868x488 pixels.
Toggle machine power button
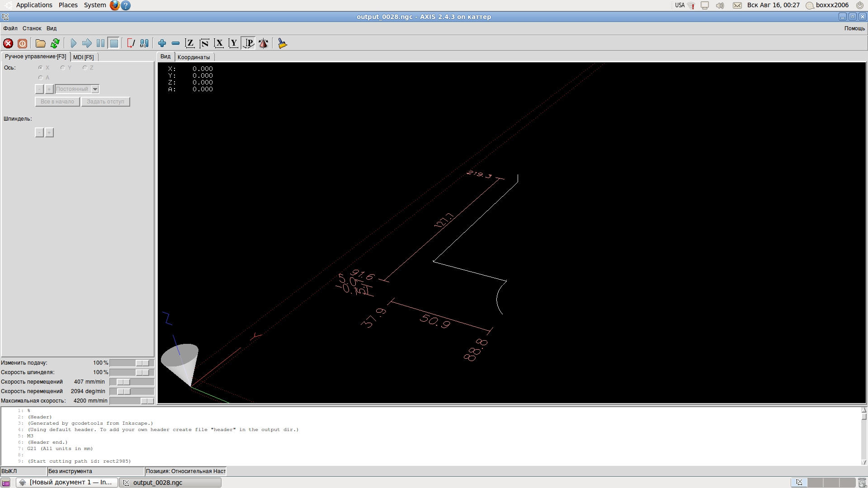[22, 43]
